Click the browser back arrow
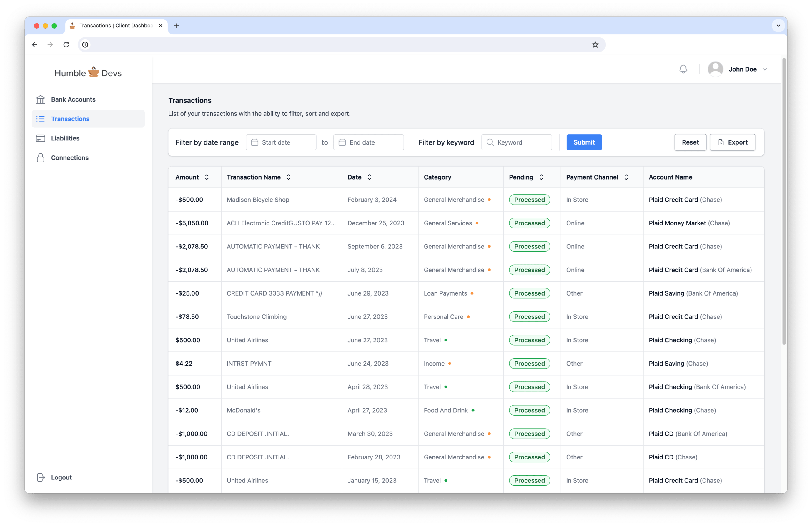812x526 pixels. pyautogui.click(x=34, y=44)
